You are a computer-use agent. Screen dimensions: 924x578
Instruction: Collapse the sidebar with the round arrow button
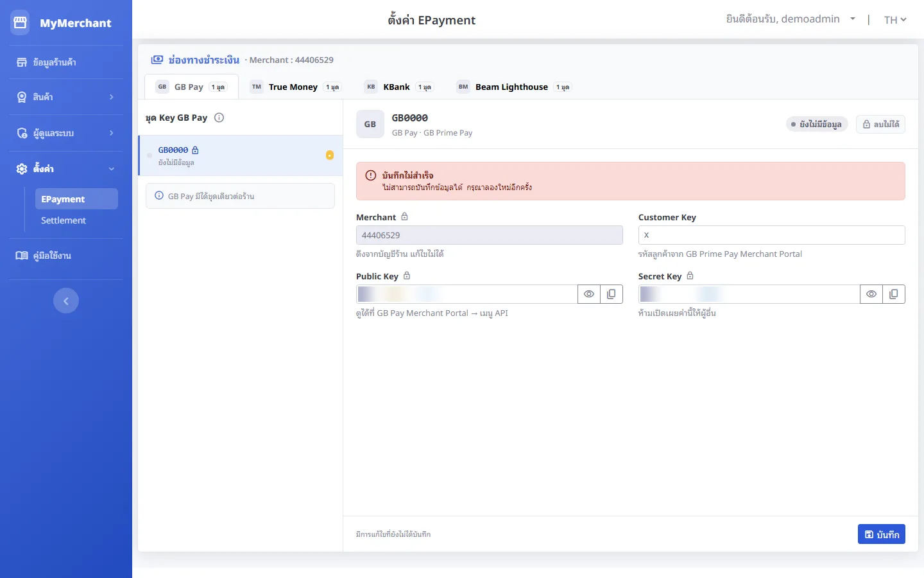tap(66, 301)
